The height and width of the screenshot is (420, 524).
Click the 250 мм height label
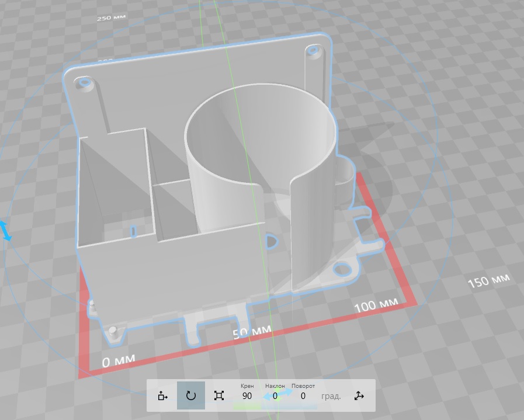click(111, 18)
